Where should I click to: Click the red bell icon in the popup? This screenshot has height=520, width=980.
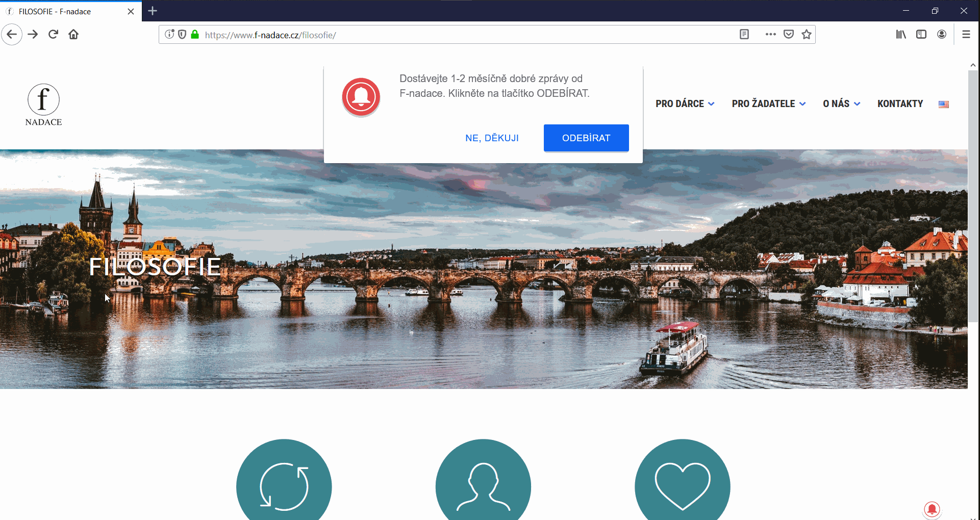[x=361, y=97]
